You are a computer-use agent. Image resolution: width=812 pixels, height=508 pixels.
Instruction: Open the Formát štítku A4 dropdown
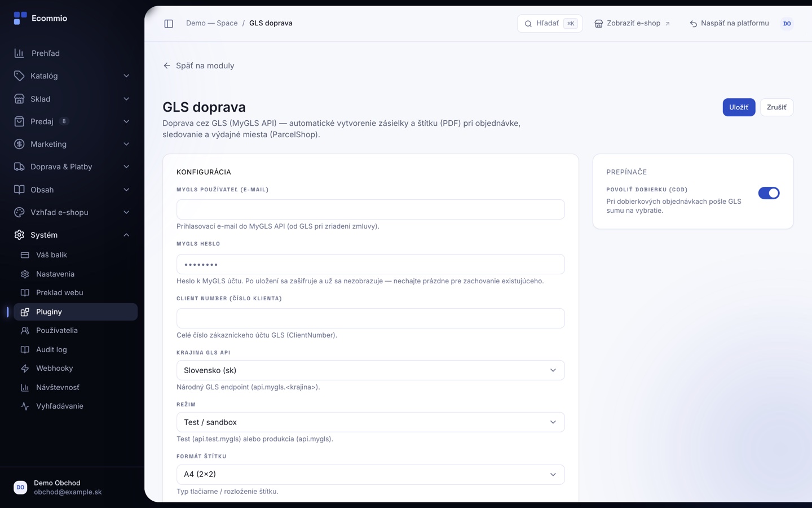tap(370, 474)
